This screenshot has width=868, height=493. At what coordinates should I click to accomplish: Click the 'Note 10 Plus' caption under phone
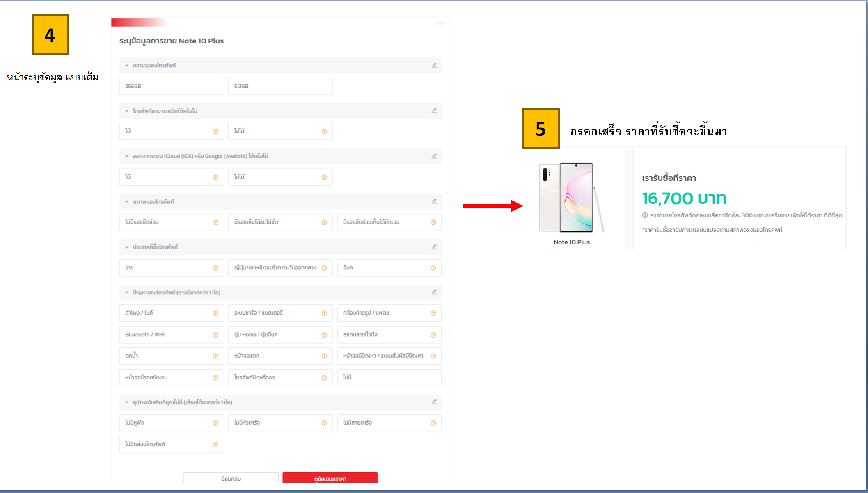(x=572, y=242)
